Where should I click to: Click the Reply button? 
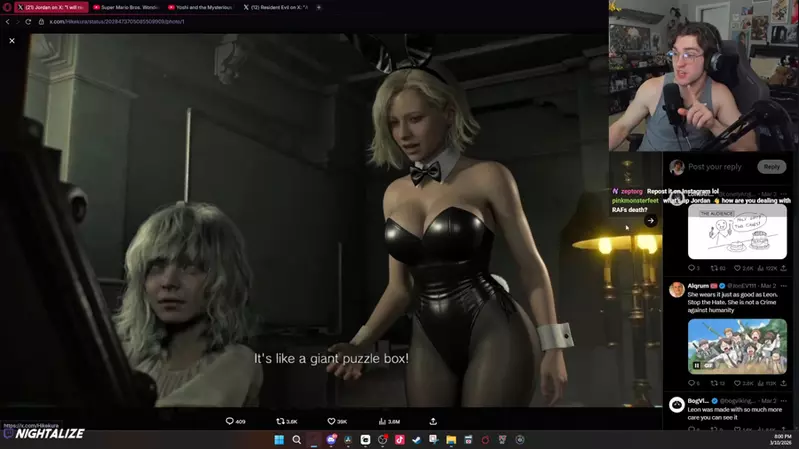771,167
